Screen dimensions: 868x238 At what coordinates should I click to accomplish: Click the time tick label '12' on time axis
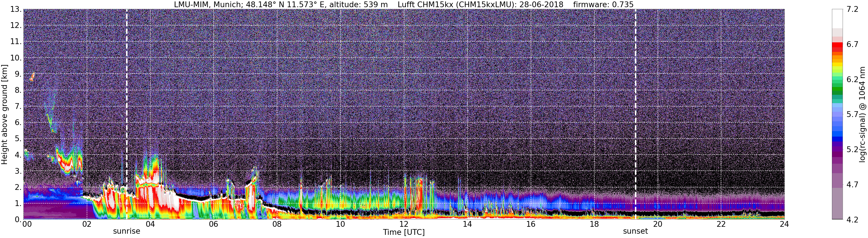(x=404, y=224)
